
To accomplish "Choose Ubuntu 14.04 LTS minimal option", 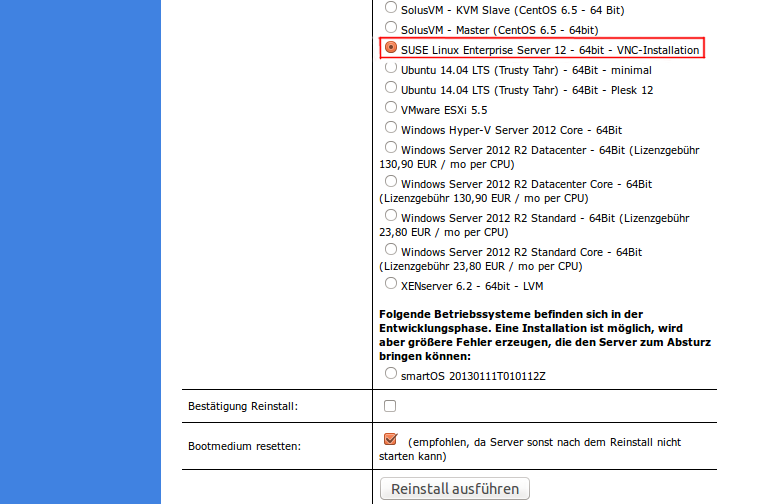I will point(390,68).
